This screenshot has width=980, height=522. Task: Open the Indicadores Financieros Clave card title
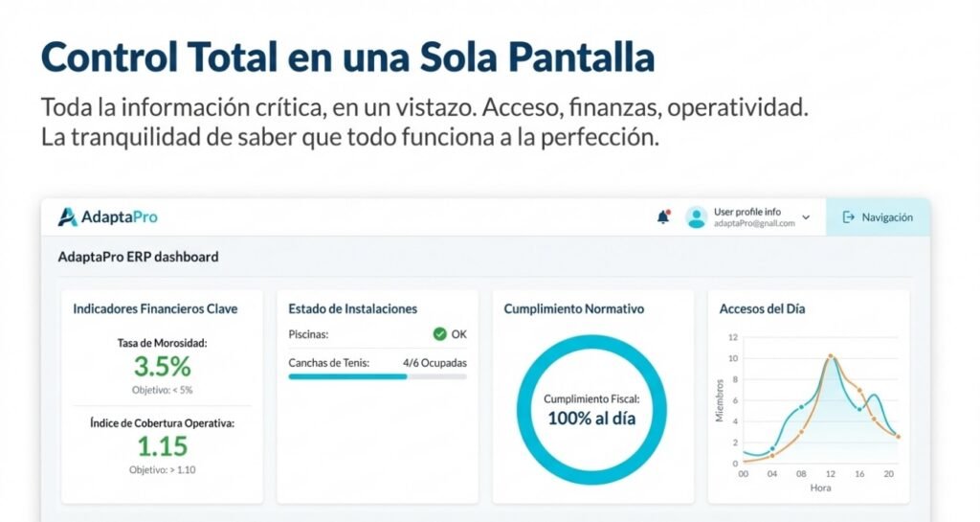[x=155, y=308]
